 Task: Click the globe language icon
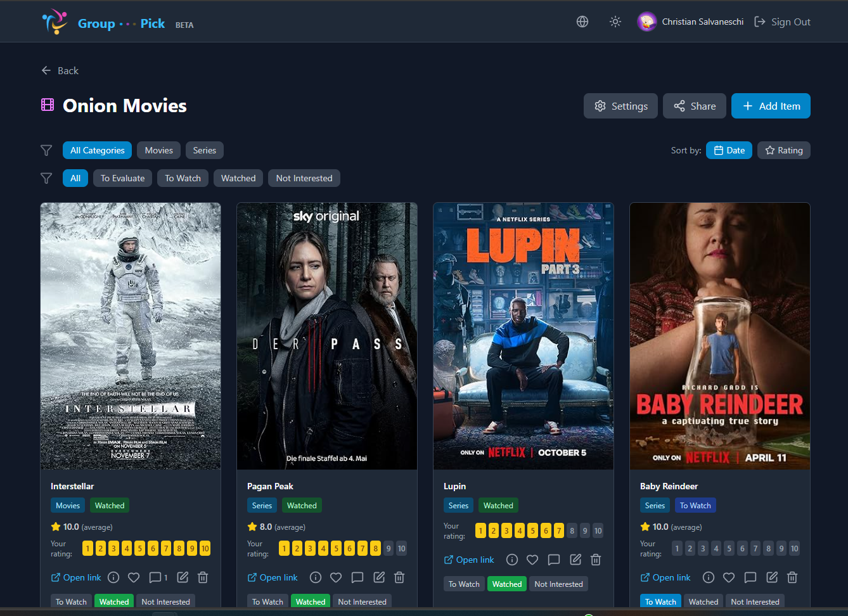(582, 22)
